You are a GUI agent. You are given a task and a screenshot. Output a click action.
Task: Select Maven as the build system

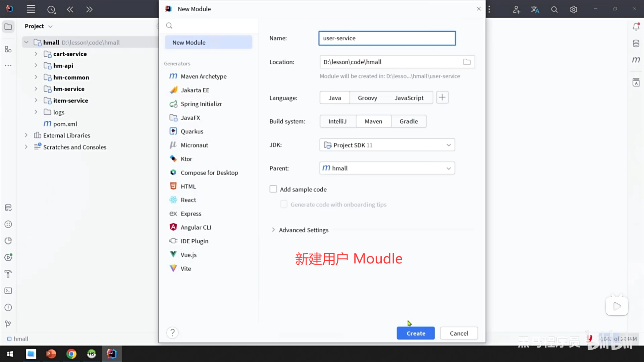click(x=373, y=121)
